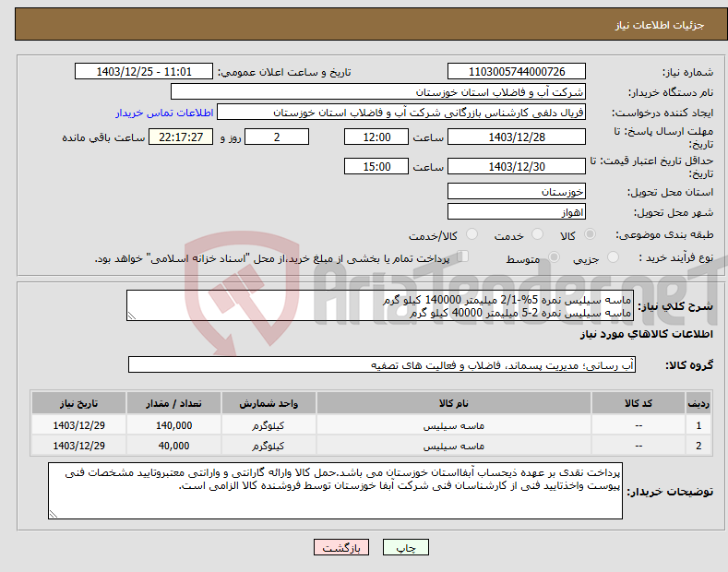Click quantity cell 40,000
The width and height of the screenshot is (728, 572).
tap(174, 446)
